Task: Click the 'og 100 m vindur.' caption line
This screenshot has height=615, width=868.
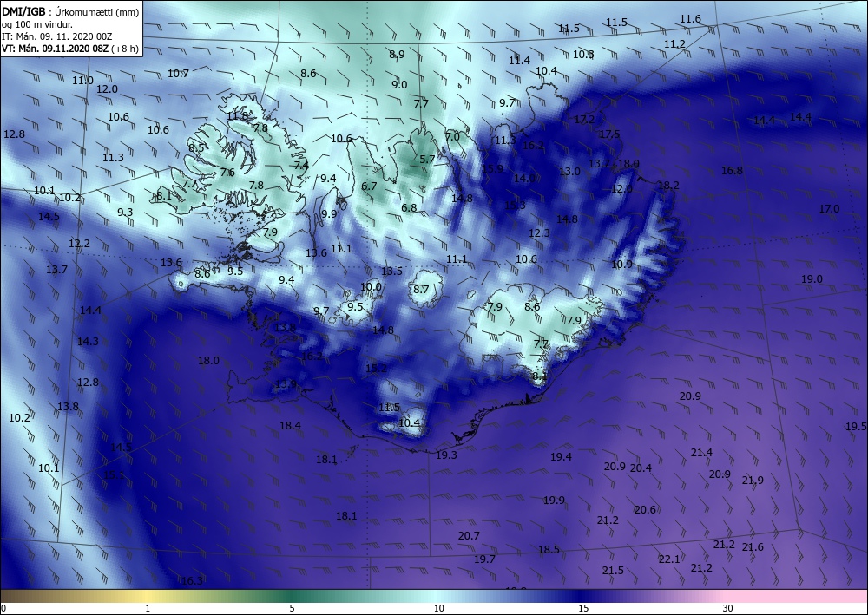Action: (x=37, y=23)
